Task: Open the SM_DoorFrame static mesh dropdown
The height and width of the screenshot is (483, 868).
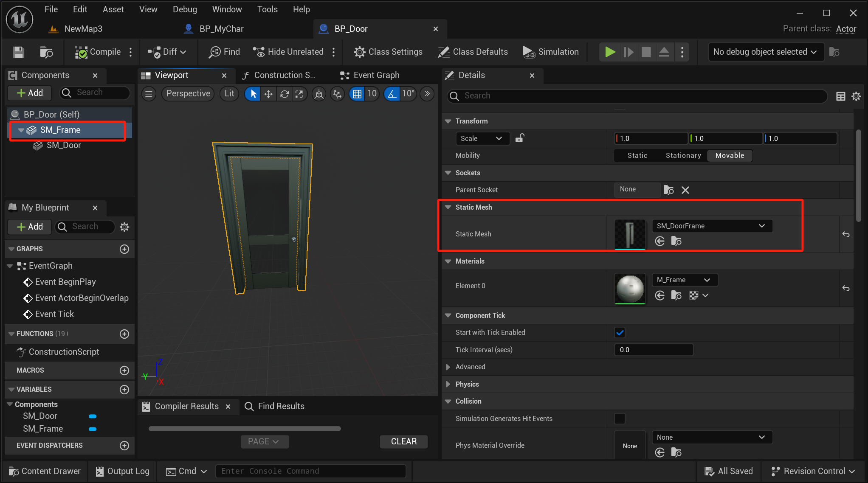Action: click(712, 226)
